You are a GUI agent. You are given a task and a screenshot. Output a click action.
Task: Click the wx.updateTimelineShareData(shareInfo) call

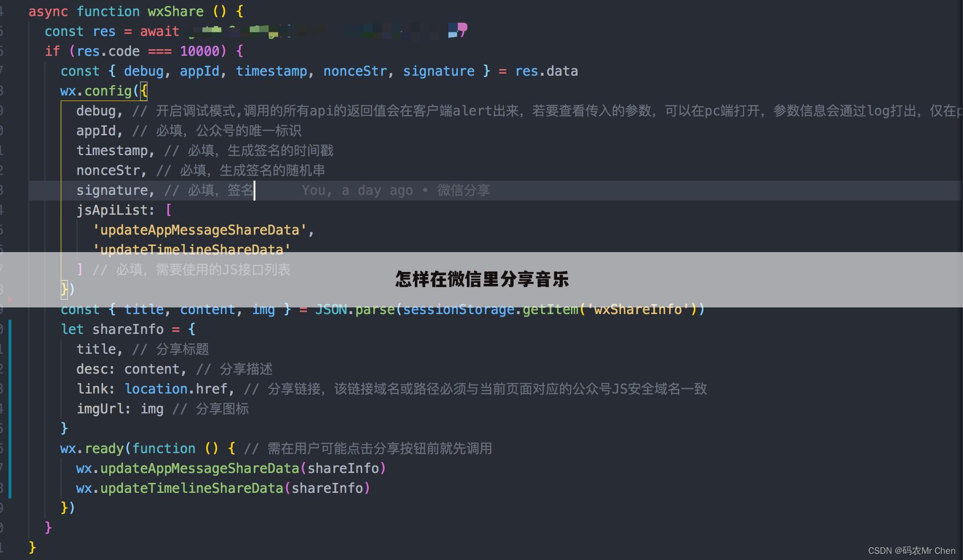tap(223, 488)
